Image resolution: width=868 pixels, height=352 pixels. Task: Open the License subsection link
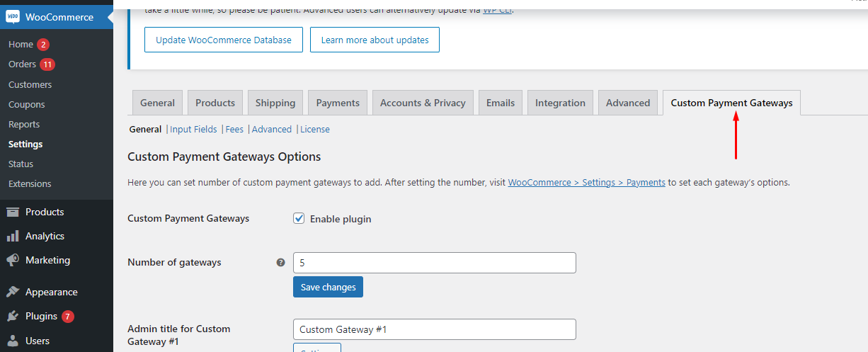point(315,130)
